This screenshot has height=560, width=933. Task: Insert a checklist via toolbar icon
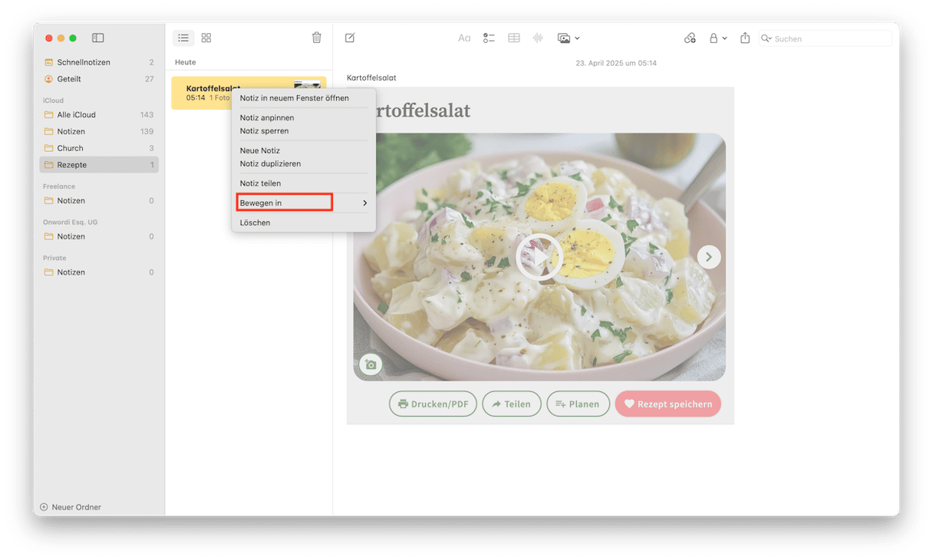(489, 38)
